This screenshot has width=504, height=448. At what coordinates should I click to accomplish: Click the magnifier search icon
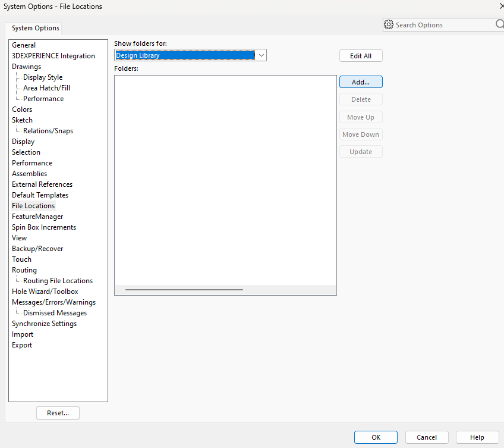[499, 24]
